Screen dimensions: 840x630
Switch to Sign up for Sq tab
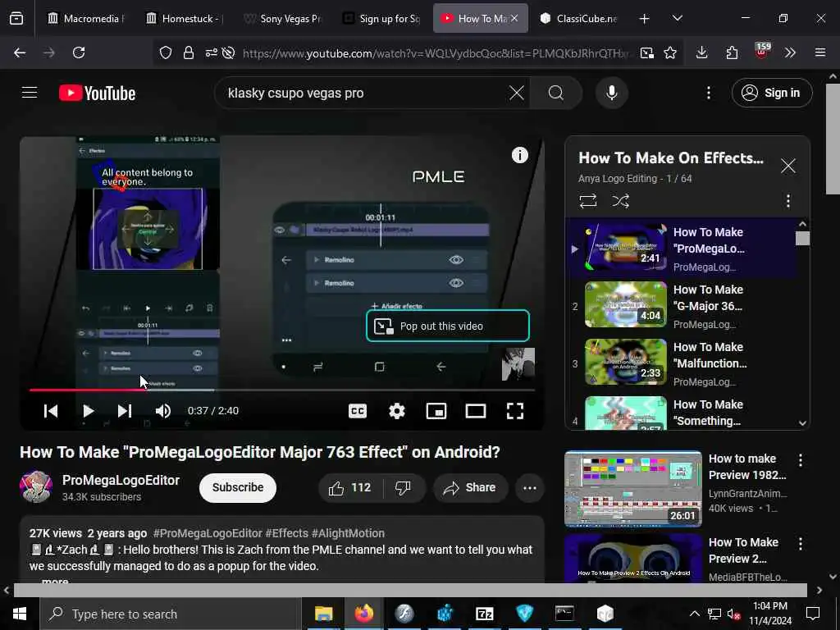coord(381,18)
